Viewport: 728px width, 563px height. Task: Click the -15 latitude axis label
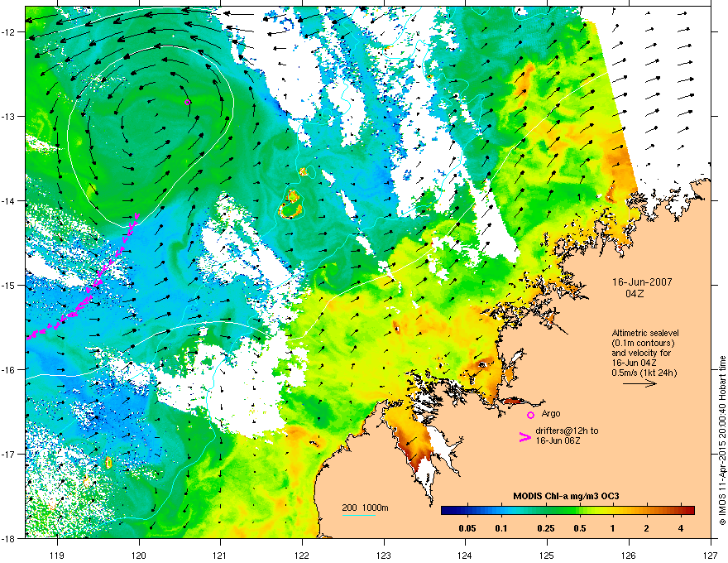[9, 285]
